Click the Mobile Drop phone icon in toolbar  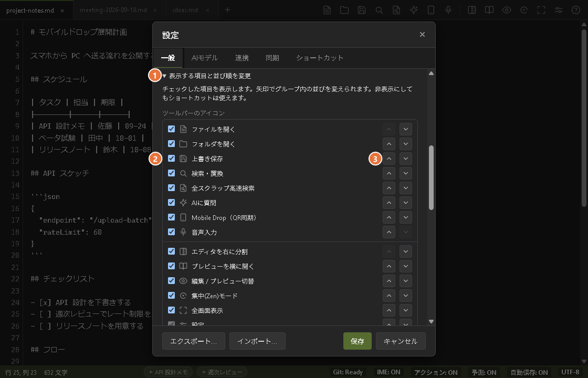(x=431, y=10)
